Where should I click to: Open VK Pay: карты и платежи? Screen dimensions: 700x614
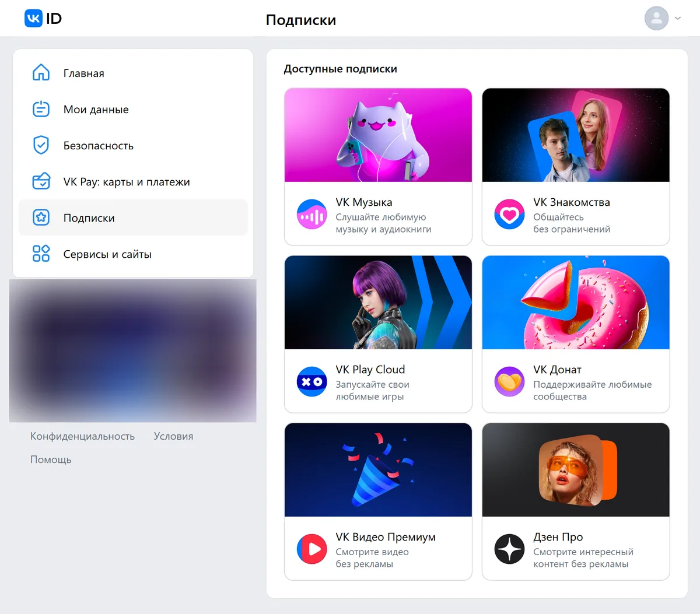[133, 181]
